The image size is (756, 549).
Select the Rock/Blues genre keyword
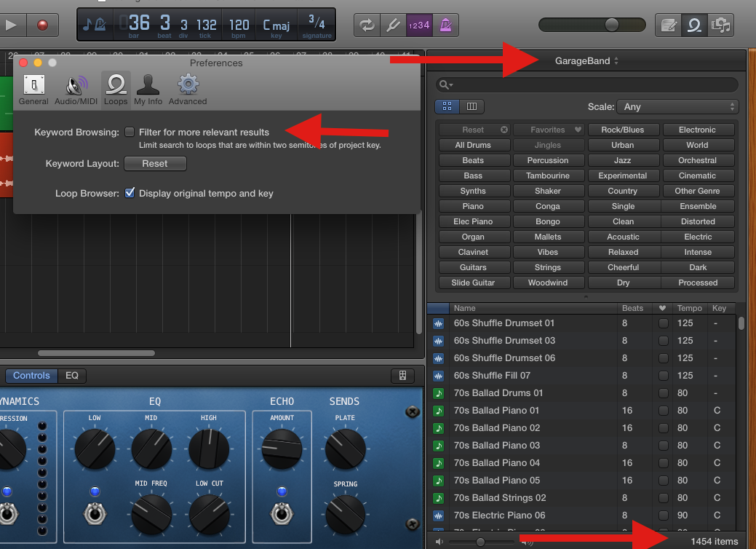622,130
